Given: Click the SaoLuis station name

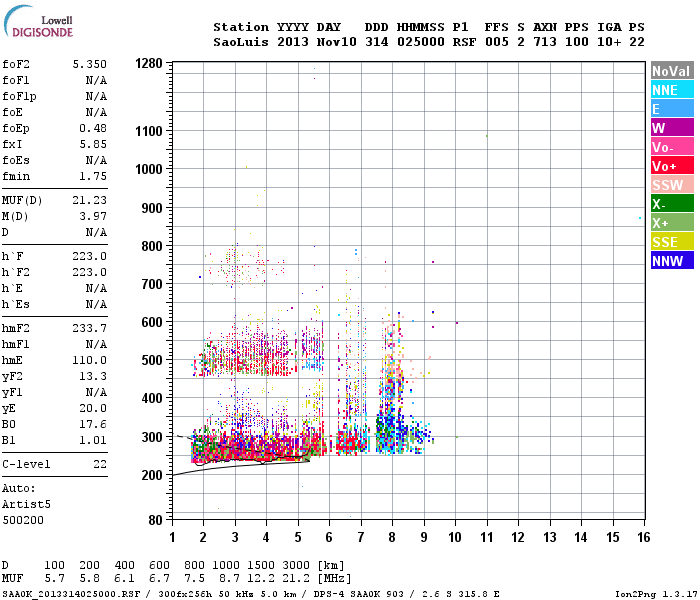Looking at the screenshot, I should [x=241, y=42].
